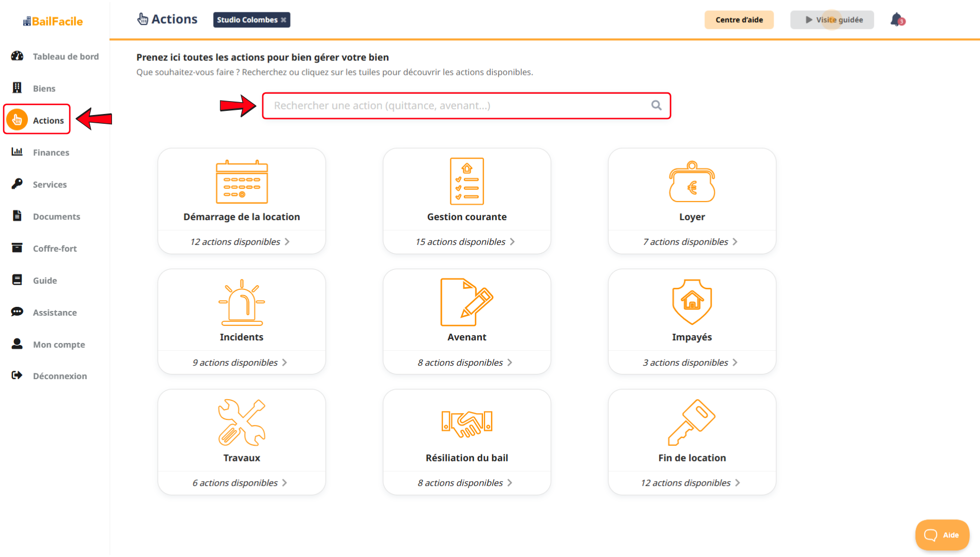Select the Guide book icon
The width and height of the screenshot is (980, 557).
coord(17,280)
